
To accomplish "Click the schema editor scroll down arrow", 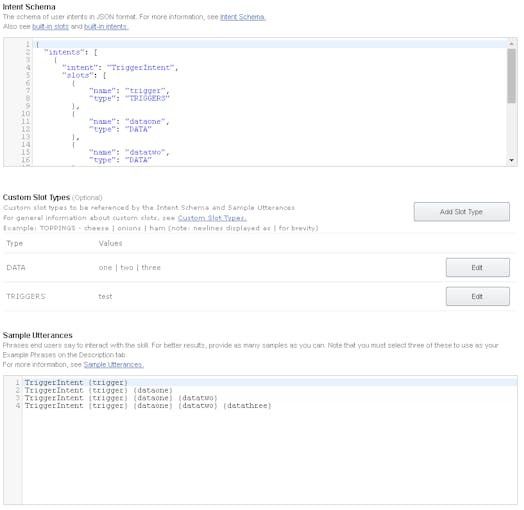I will [x=511, y=160].
